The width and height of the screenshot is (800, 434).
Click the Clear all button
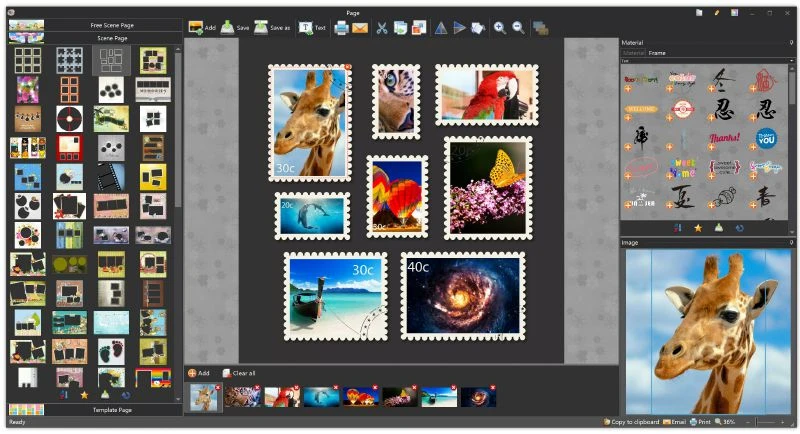pos(240,373)
